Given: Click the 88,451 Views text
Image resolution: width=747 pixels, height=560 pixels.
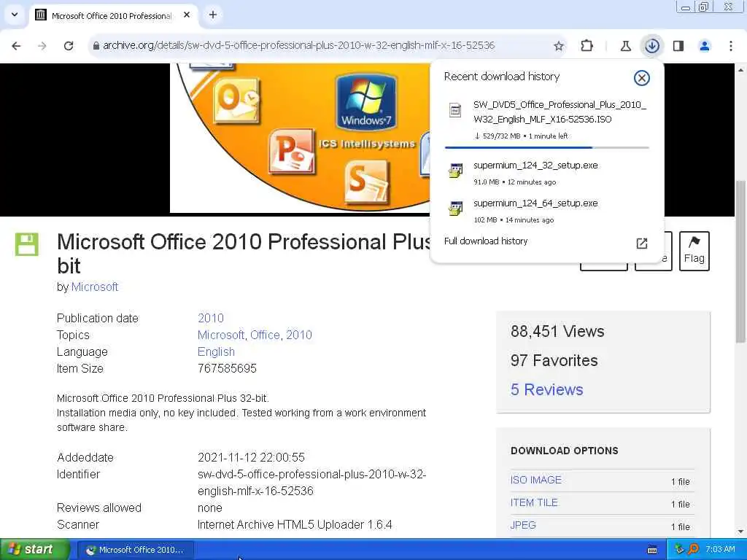Looking at the screenshot, I should pyautogui.click(x=557, y=332).
